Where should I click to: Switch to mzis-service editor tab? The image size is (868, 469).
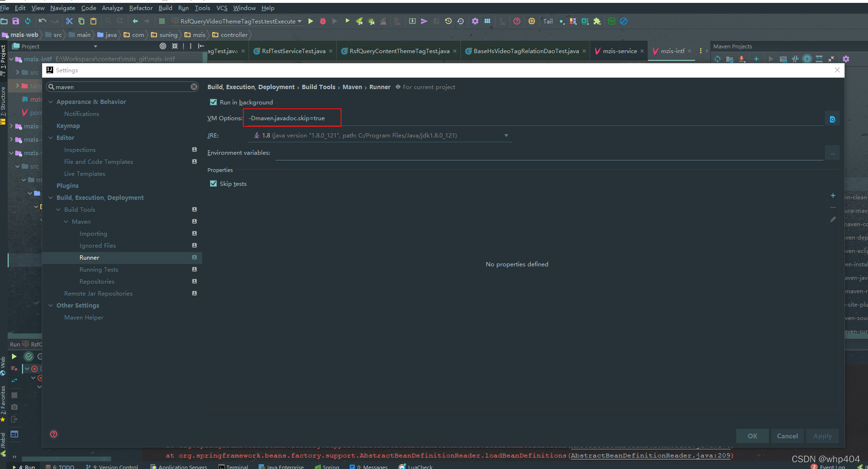[x=620, y=51]
